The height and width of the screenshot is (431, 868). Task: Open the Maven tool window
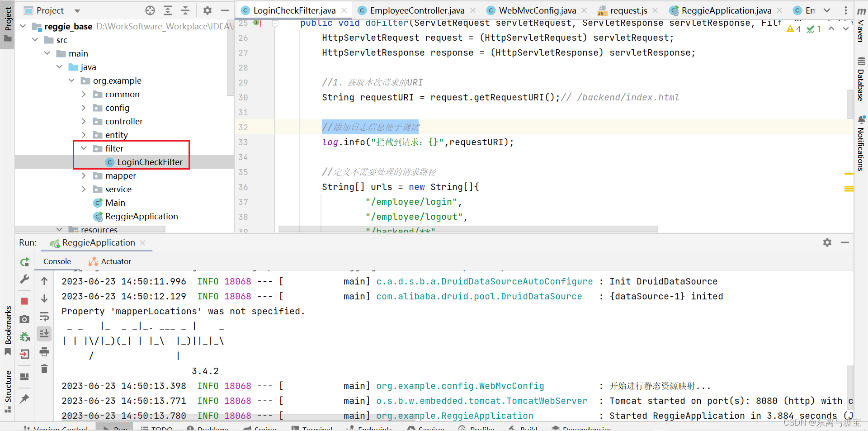click(861, 26)
